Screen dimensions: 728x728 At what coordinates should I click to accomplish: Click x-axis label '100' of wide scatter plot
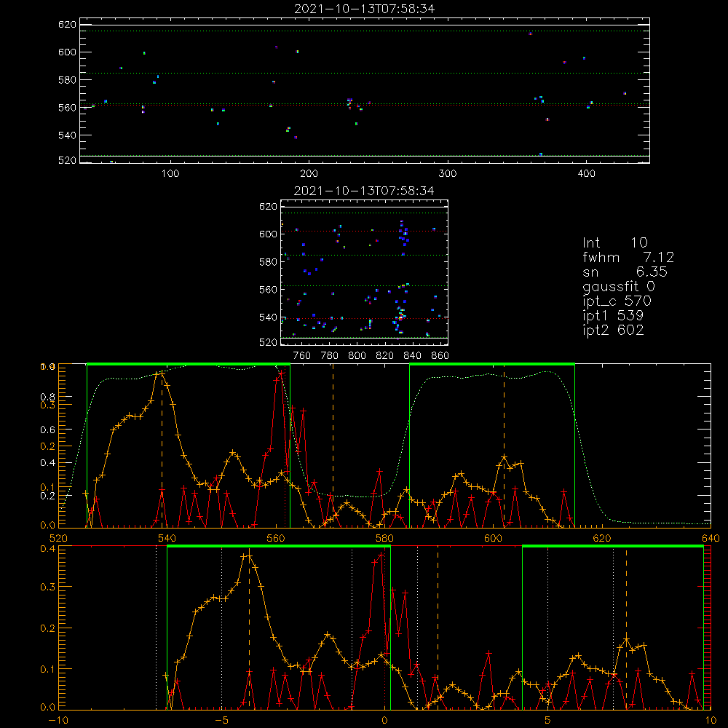(x=170, y=174)
